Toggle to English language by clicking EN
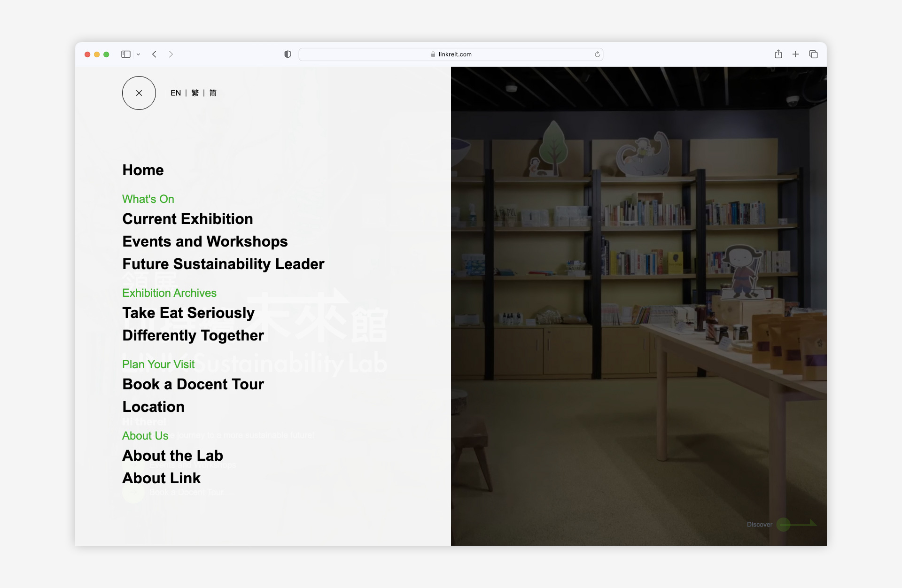The width and height of the screenshot is (902, 588). click(176, 93)
